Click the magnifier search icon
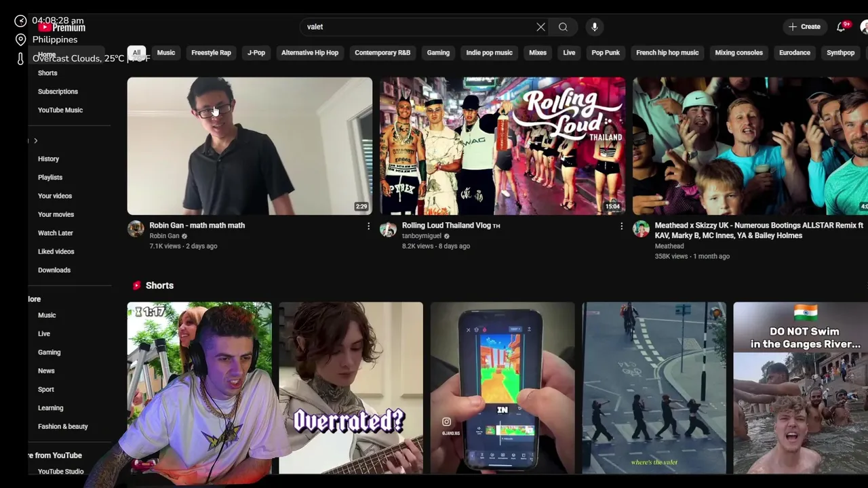 (563, 27)
